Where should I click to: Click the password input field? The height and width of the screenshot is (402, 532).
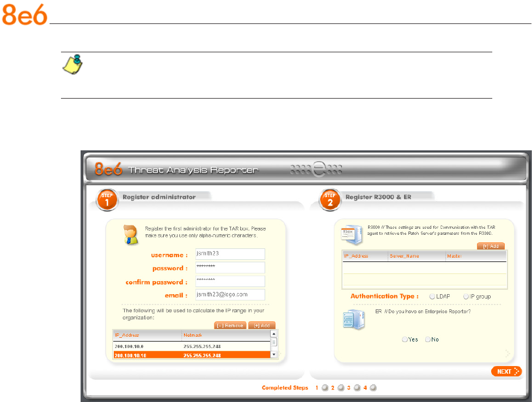230,267
